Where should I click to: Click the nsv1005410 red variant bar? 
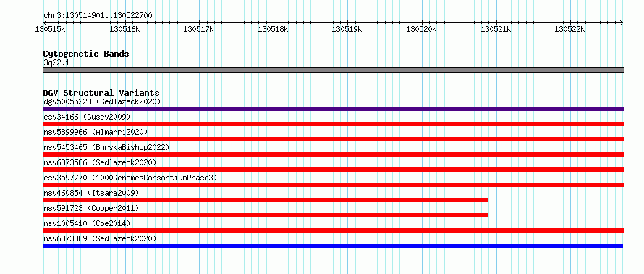[x=333, y=231]
